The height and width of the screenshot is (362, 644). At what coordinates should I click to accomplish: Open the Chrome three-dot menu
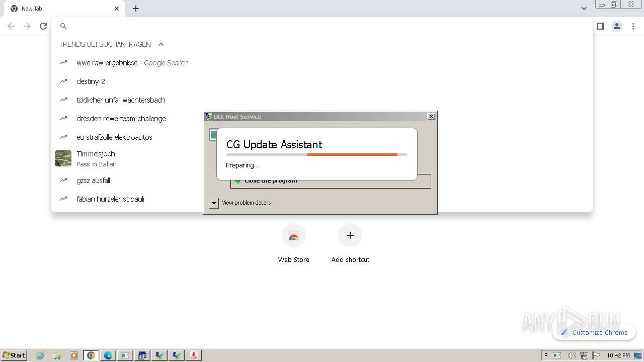[633, 26]
